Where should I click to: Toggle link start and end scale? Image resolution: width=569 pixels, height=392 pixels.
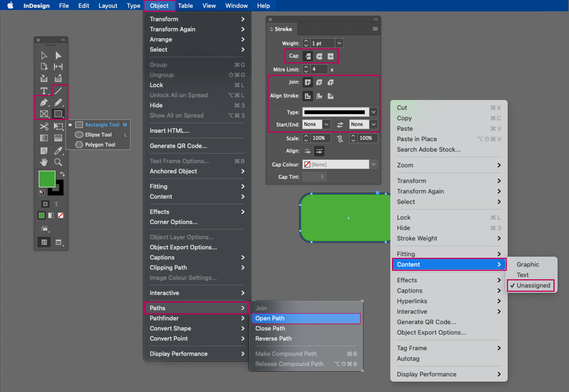340,138
